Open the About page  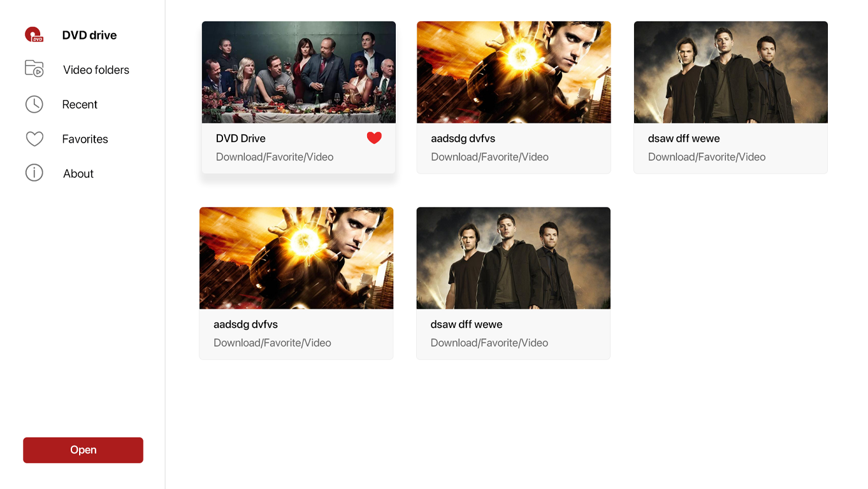point(78,173)
